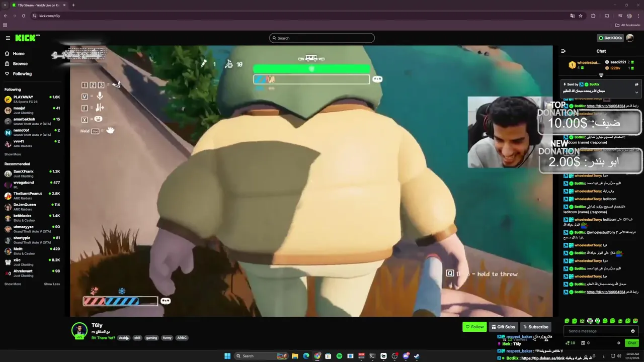Click Get KICKs button
The image size is (644, 362).
pos(610,38)
